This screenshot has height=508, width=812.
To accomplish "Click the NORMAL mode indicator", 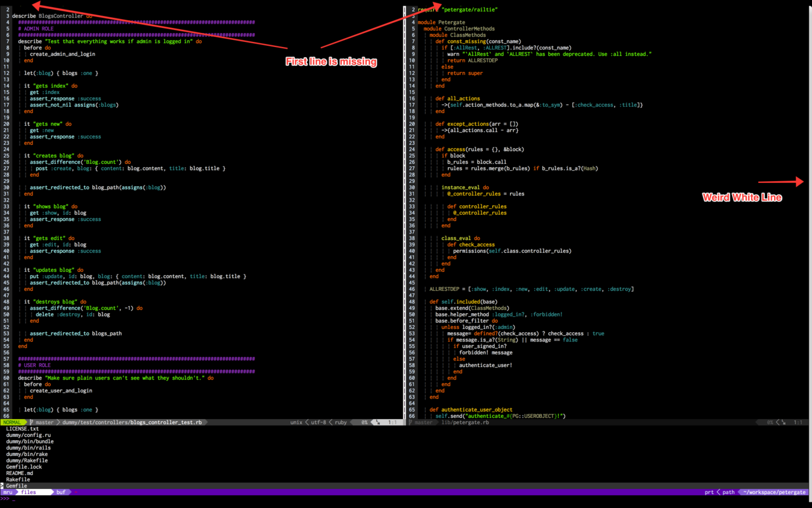I will click(x=12, y=422).
